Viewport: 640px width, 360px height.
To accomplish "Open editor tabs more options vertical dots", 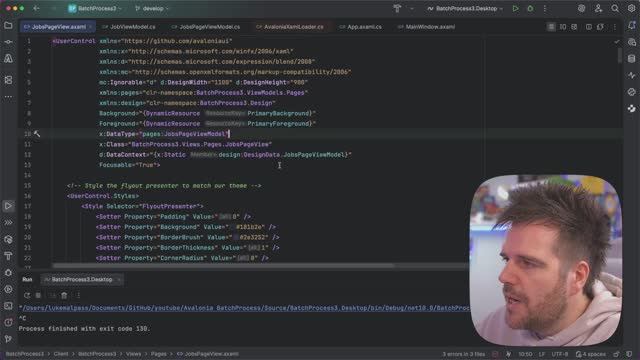I will pos(615,27).
